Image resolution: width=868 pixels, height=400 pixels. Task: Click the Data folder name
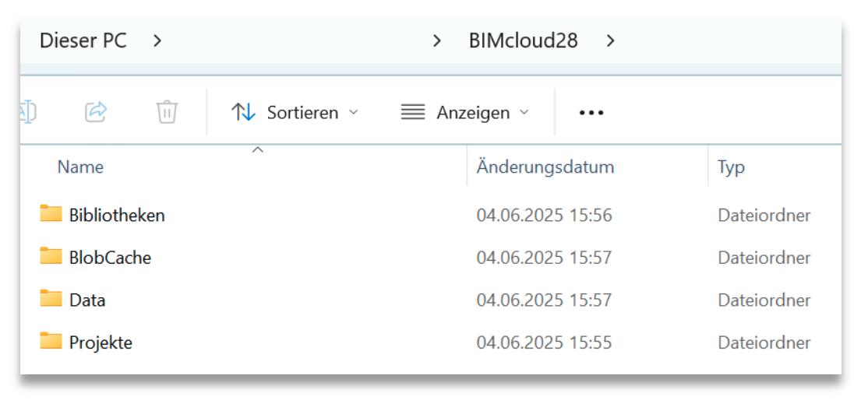click(87, 300)
